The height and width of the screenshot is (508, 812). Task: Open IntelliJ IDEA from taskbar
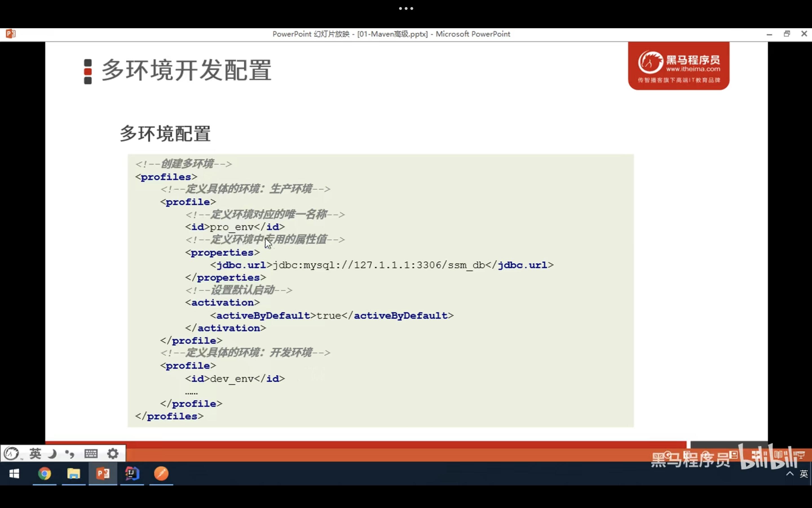pyautogui.click(x=132, y=474)
